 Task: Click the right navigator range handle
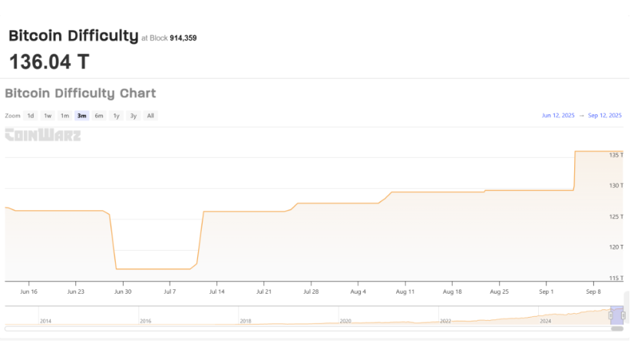click(623, 315)
